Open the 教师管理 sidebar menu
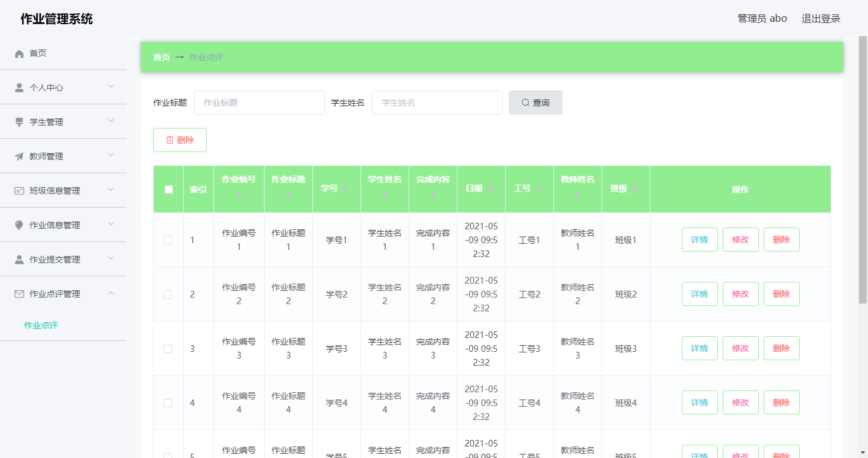The width and height of the screenshot is (868, 458). 63,156
